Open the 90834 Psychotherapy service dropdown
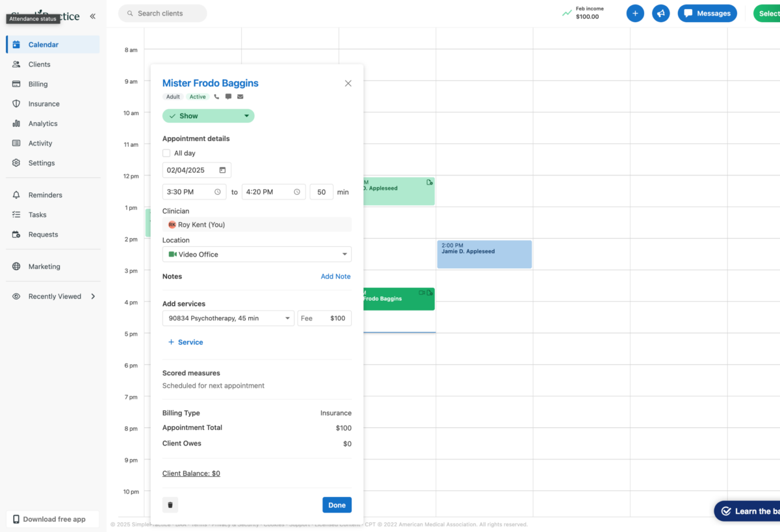Screen dimensions: 780x532 tap(227, 318)
